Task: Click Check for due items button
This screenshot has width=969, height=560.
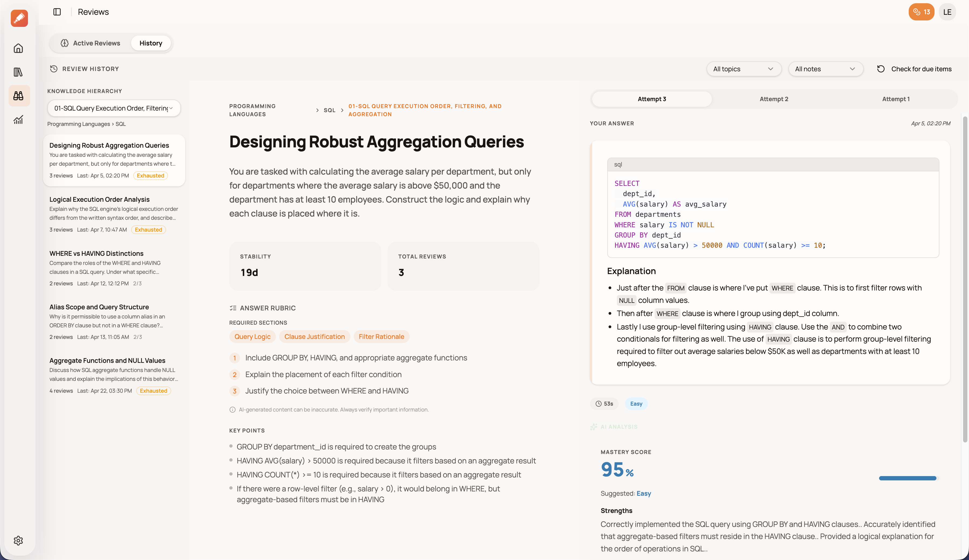Action: [x=914, y=69]
